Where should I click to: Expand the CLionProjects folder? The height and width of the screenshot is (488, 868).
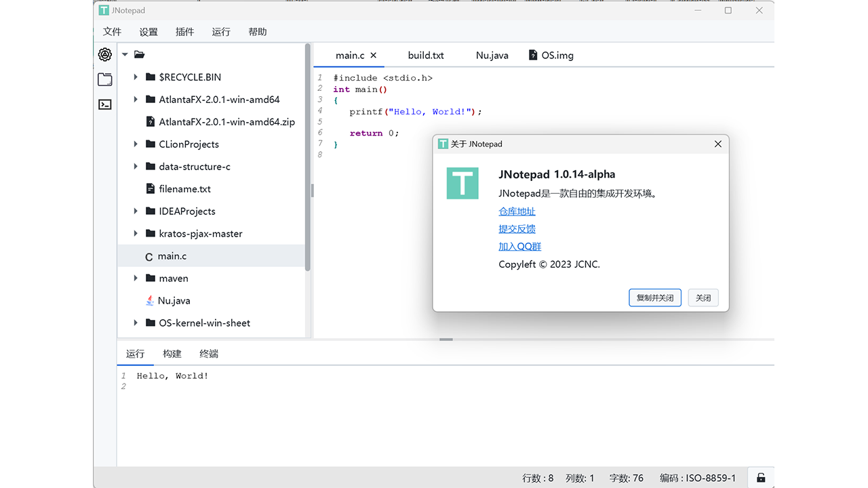(x=135, y=144)
